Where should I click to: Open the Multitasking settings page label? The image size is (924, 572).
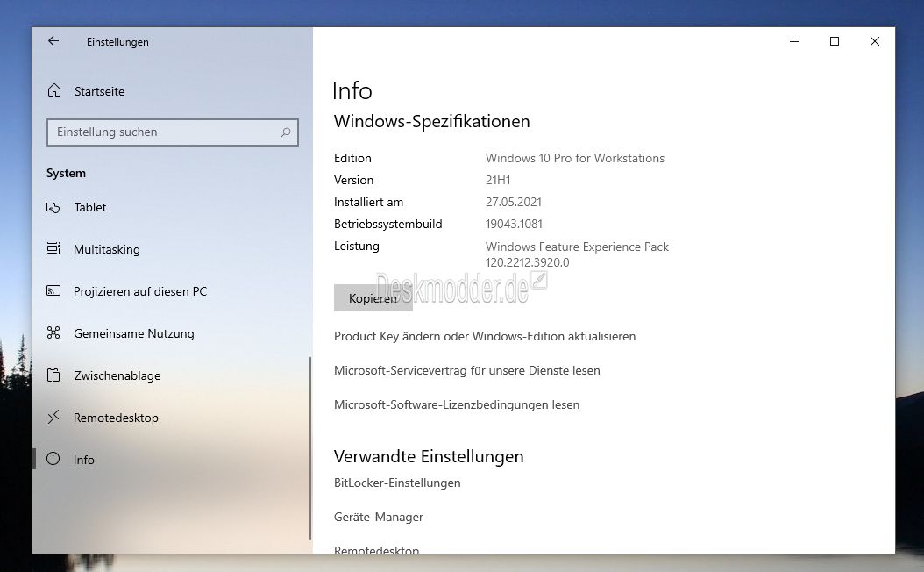pos(107,249)
